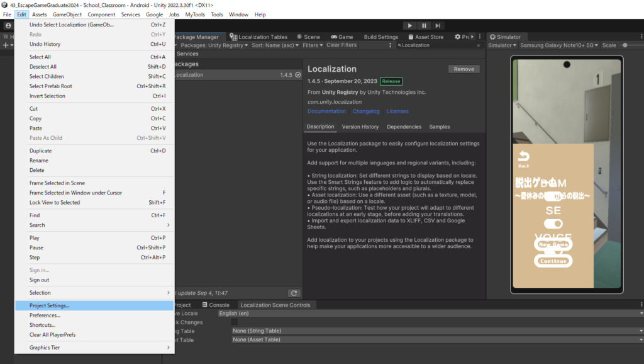The height and width of the screenshot is (364, 644).
Task: Open the Assets menu
Action: click(40, 14)
